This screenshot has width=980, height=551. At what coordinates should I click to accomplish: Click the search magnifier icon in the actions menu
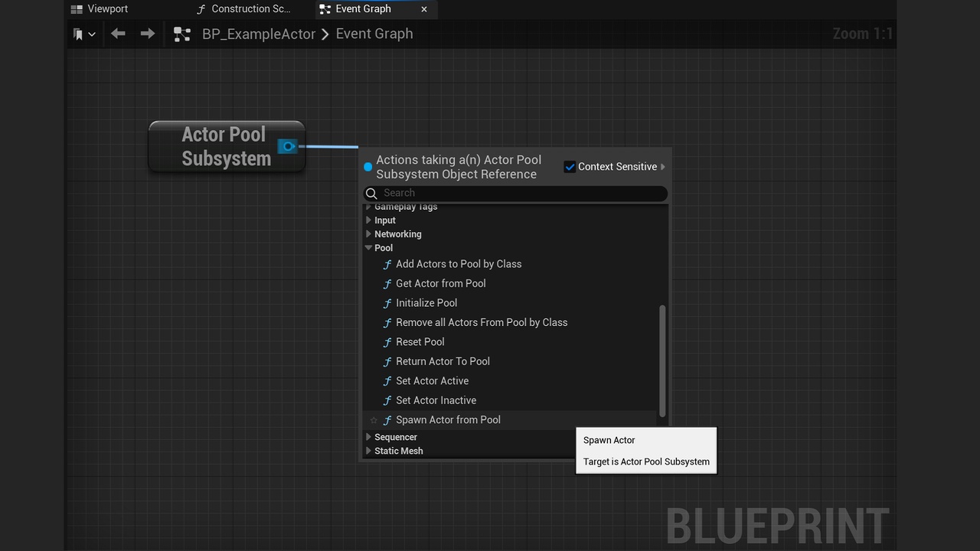(371, 194)
